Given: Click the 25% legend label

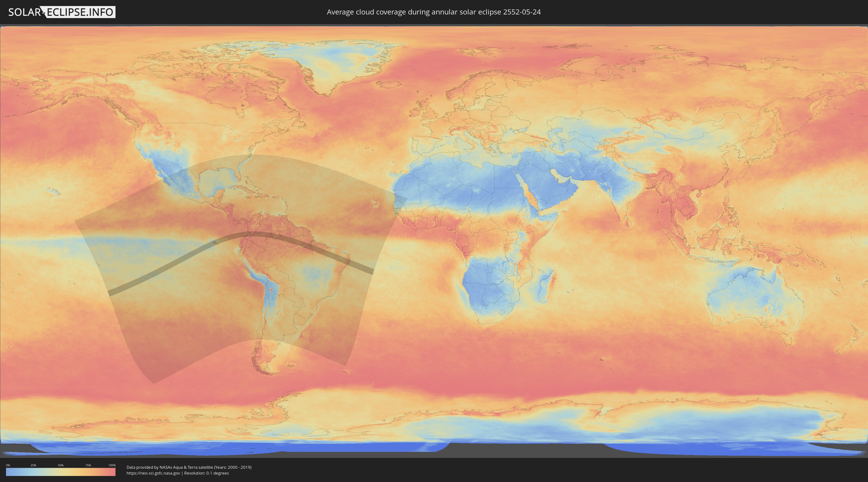Looking at the screenshot, I should (x=33, y=465).
